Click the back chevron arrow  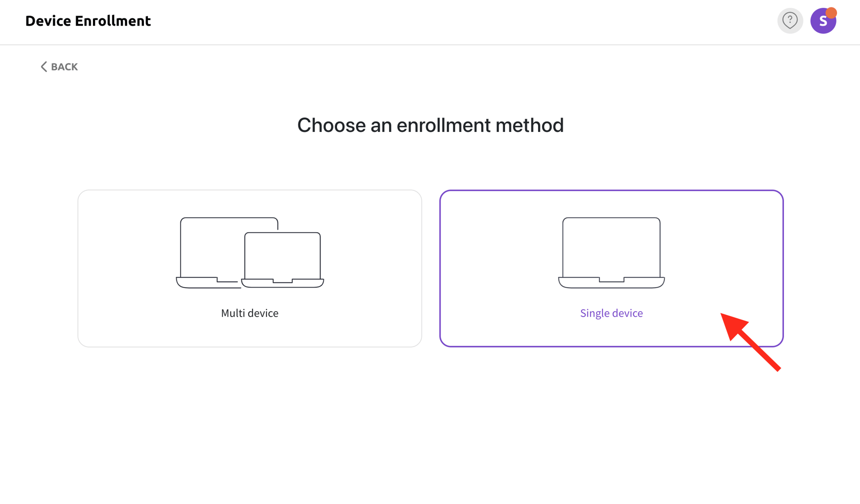point(44,67)
